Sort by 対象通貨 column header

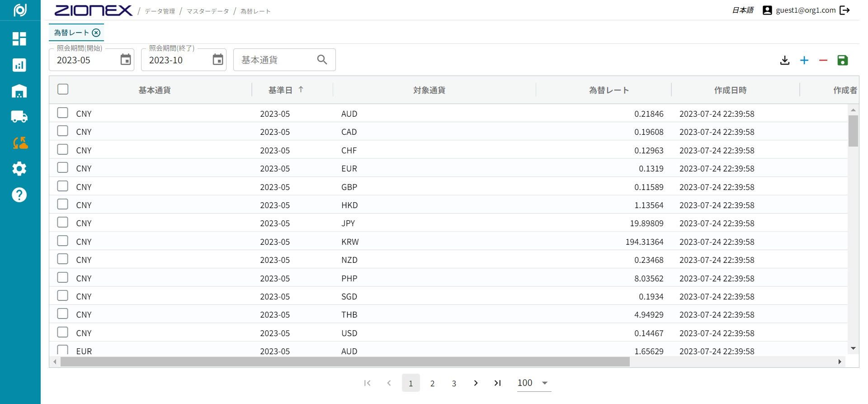point(429,90)
